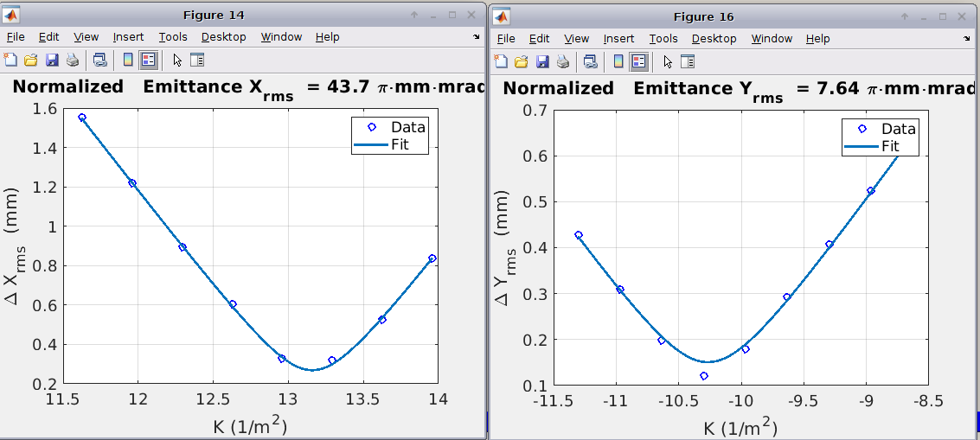Select the blue Fit line sample in Figure 16 legend
The width and height of the screenshot is (980, 440).
(x=862, y=147)
